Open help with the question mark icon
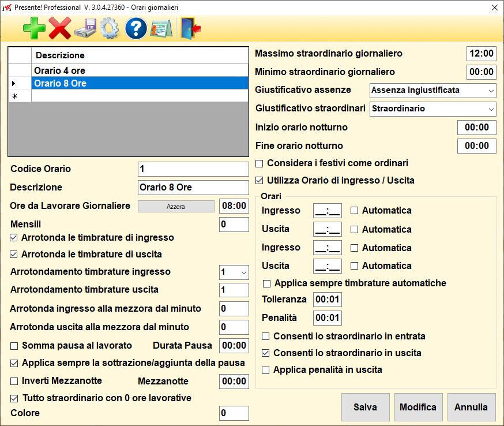This screenshot has height=426, width=504. point(136,28)
